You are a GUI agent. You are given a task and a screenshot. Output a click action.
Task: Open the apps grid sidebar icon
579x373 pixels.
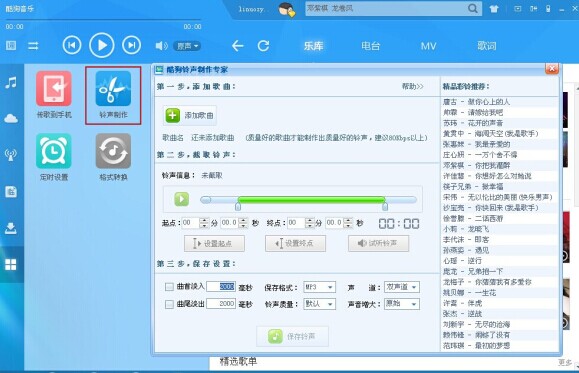pyautogui.click(x=11, y=264)
